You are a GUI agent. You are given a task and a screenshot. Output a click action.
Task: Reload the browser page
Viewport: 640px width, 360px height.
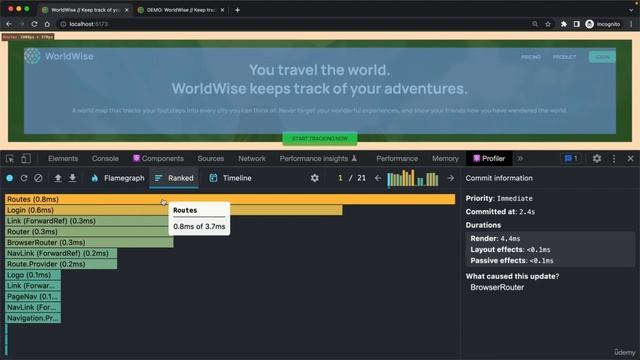[34, 24]
